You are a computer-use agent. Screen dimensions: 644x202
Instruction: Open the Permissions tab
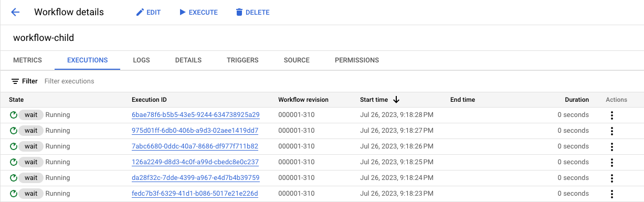tap(357, 60)
